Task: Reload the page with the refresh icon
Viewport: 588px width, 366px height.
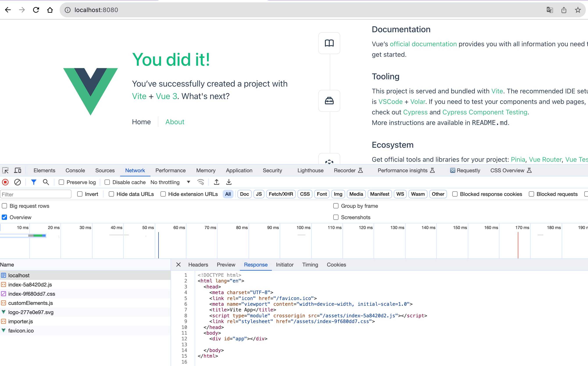Action: point(36,10)
